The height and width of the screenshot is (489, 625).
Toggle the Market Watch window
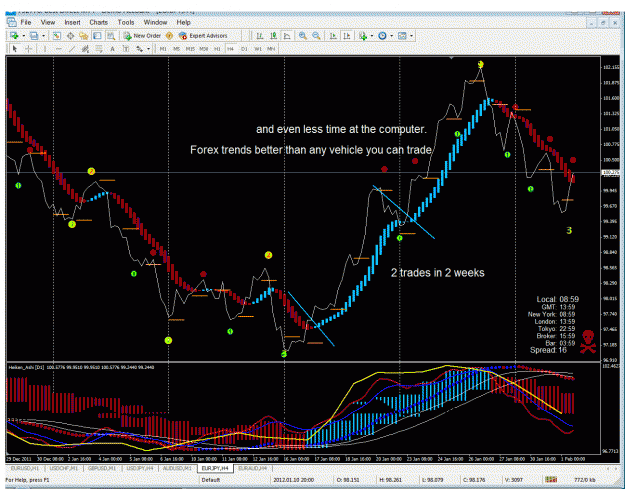click(x=57, y=36)
